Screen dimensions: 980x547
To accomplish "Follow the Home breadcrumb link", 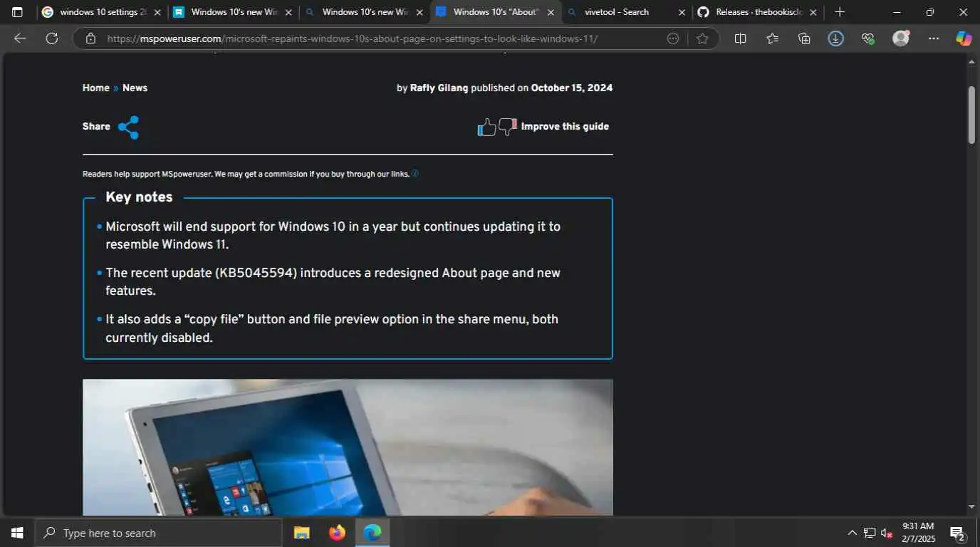I will pyautogui.click(x=96, y=88).
